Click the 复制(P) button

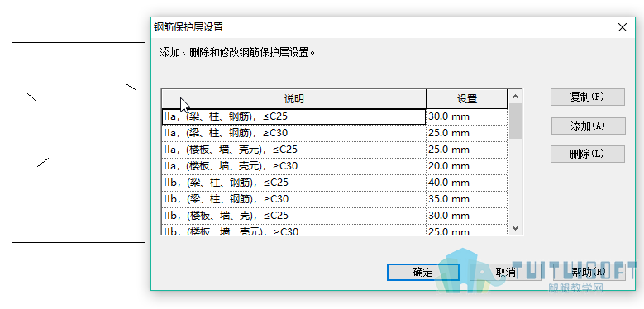pyautogui.click(x=587, y=97)
